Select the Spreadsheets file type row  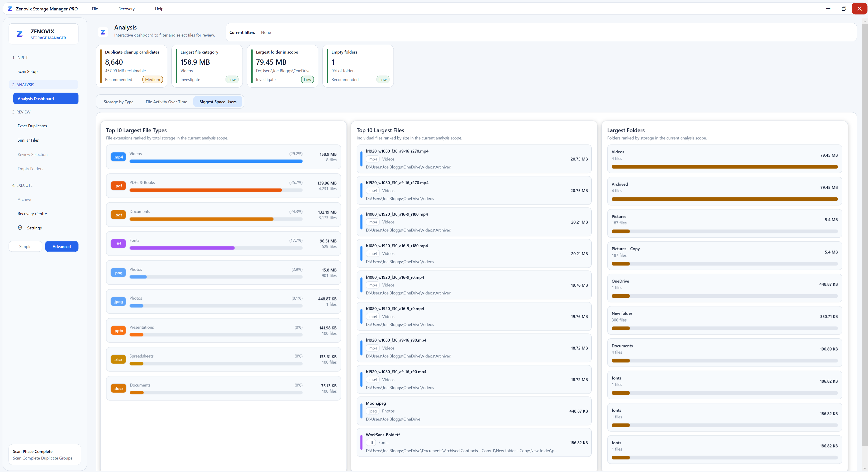tap(223, 359)
